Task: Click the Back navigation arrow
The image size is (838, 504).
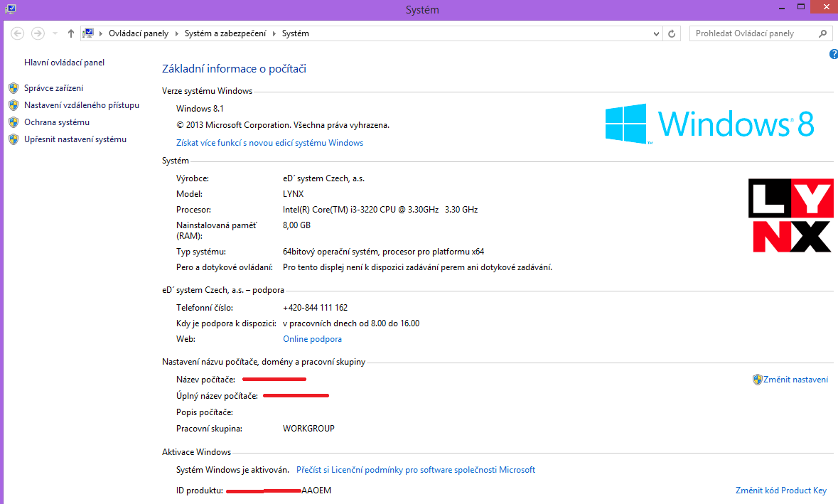Action: [x=17, y=33]
